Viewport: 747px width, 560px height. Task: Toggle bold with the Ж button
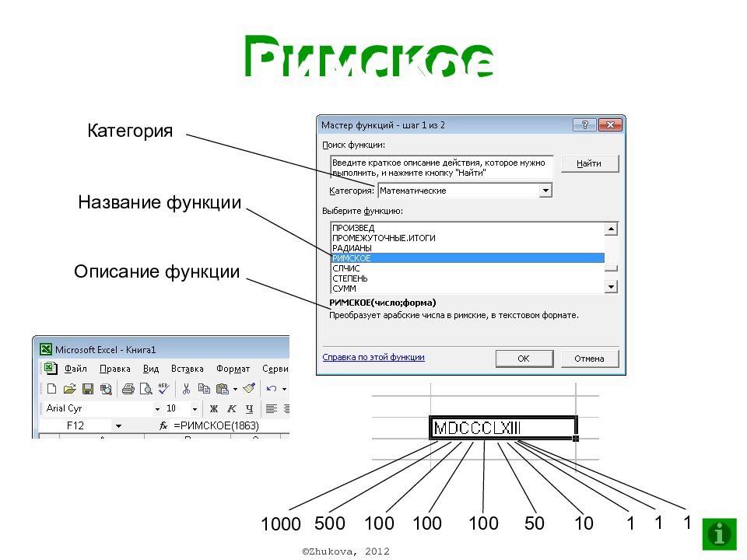(214, 408)
